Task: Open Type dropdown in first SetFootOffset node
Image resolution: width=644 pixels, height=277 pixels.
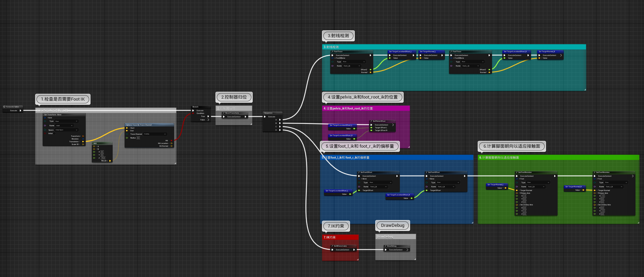Action: pos(380,183)
